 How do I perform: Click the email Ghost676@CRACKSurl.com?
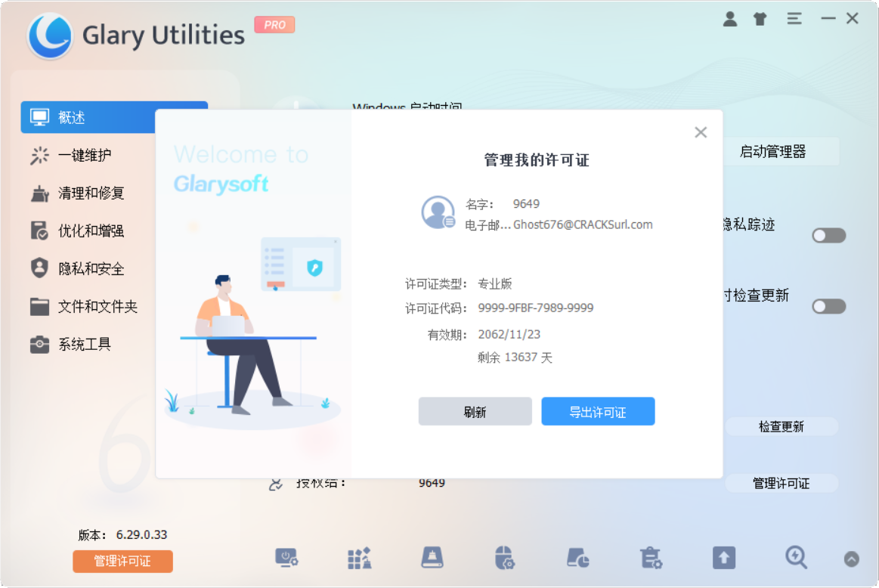point(583,224)
